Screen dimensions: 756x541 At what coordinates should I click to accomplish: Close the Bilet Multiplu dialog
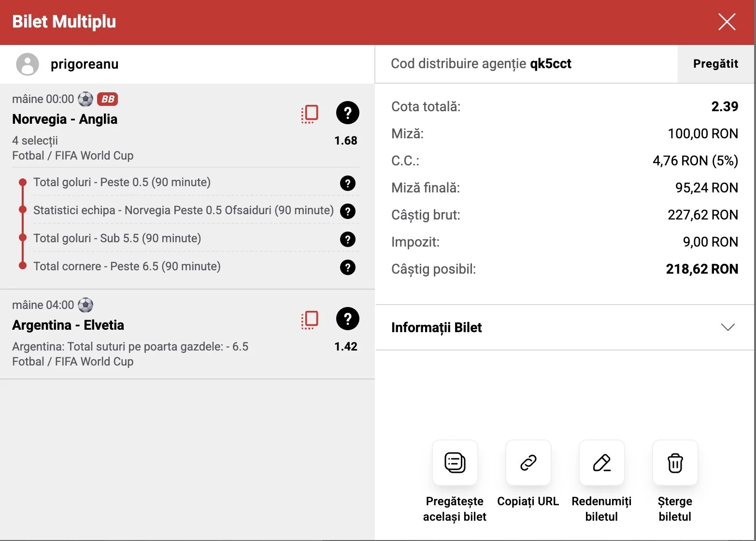[x=727, y=22]
